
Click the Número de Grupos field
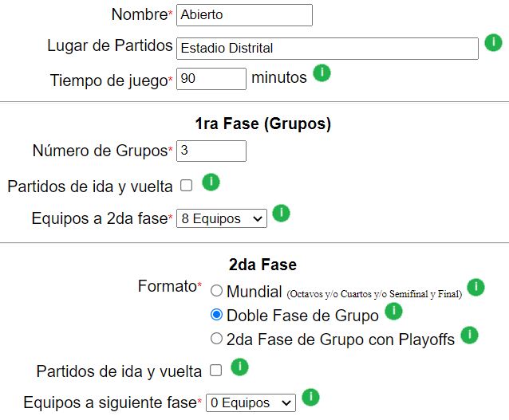pos(211,151)
